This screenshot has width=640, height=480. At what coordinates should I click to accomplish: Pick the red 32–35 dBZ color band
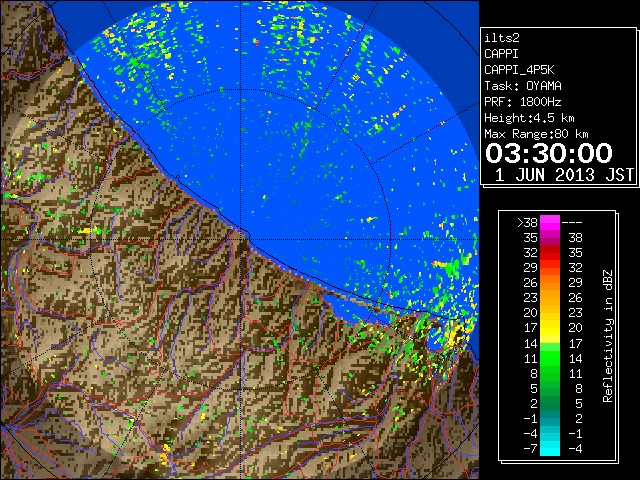pyautogui.click(x=550, y=253)
